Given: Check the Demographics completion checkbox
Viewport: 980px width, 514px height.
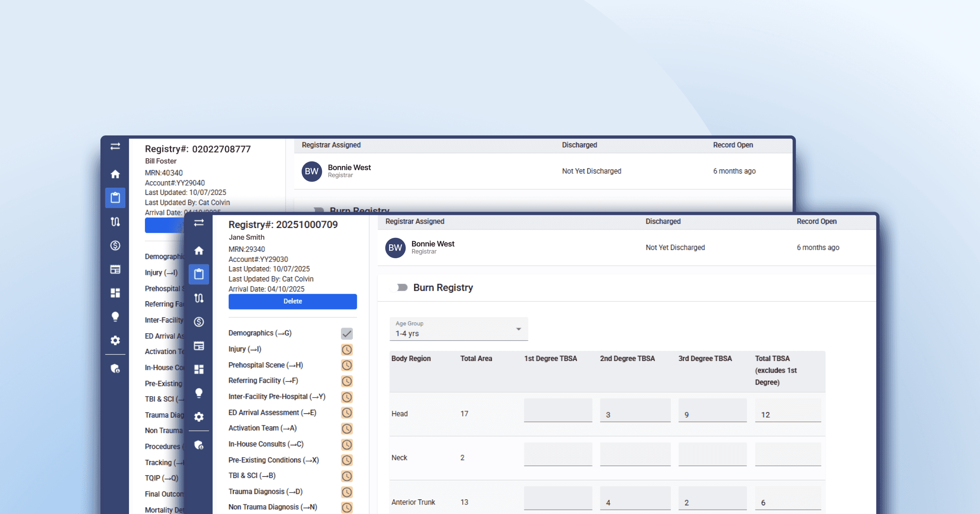Looking at the screenshot, I should pyautogui.click(x=347, y=334).
